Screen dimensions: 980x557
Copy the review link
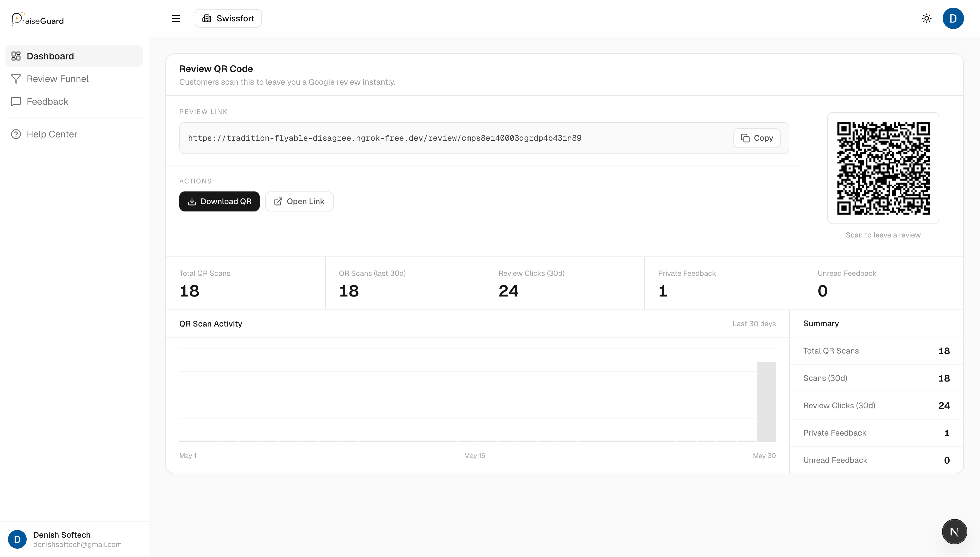tap(757, 138)
